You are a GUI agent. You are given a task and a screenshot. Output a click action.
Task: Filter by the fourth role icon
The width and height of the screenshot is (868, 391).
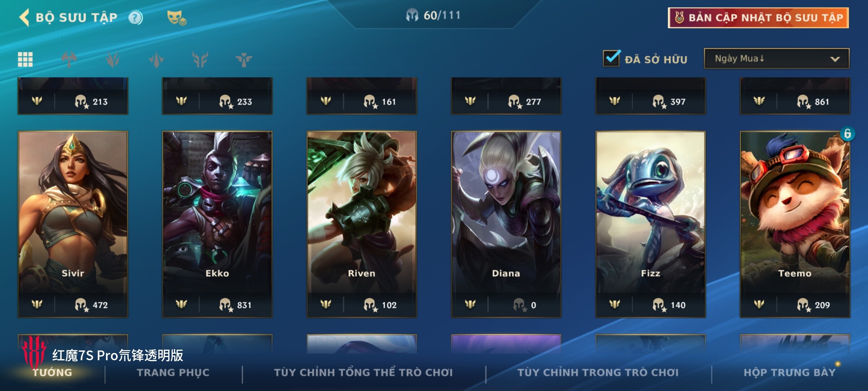[x=200, y=59]
